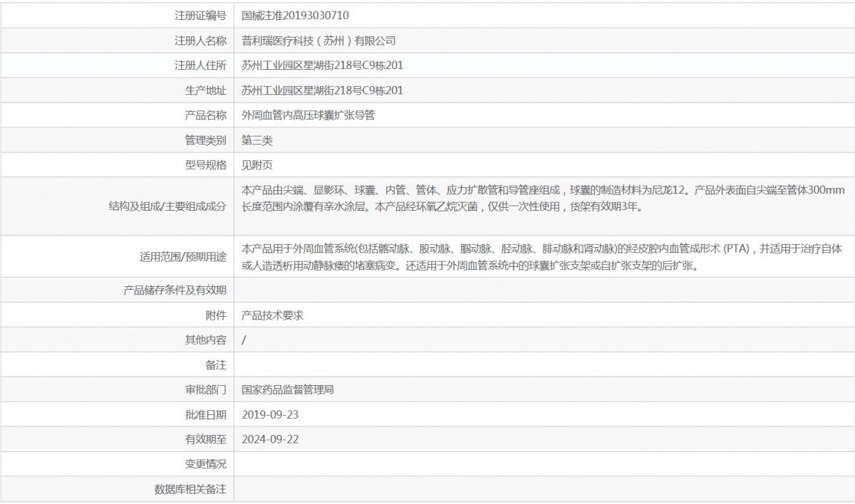
Task: Click the address in the 注册人住所 row
Action: [x=323, y=65]
